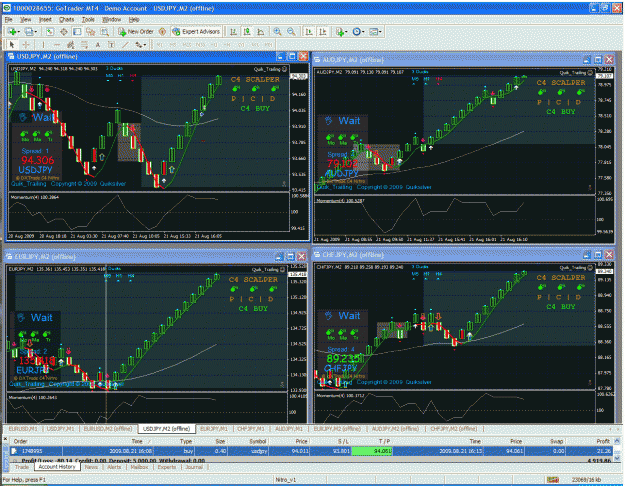Screen dimensions: 625x486
Task: Select the text label 'T' tool
Action: (x=112, y=45)
